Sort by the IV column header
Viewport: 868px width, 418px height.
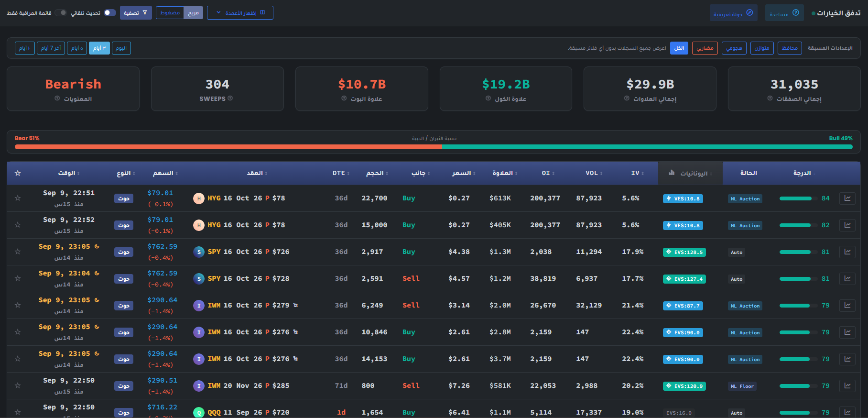pos(638,173)
